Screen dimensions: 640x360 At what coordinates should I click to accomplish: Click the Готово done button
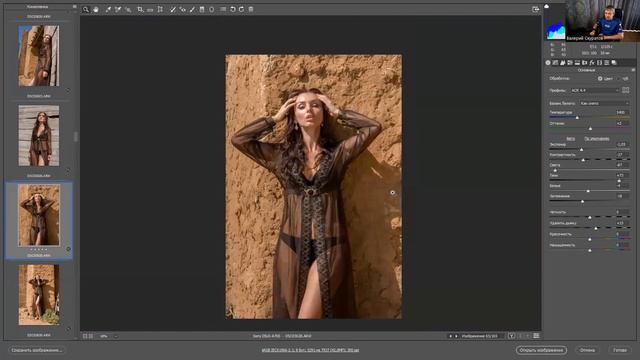click(x=620, y=350)
